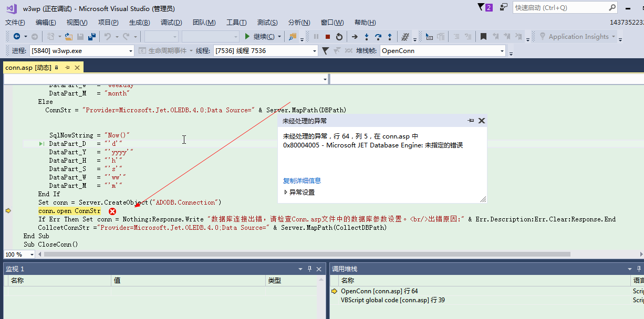Click the Show Next Statement arrow icon
Viewport: 644px width, 319px height.
click(355, 37)
